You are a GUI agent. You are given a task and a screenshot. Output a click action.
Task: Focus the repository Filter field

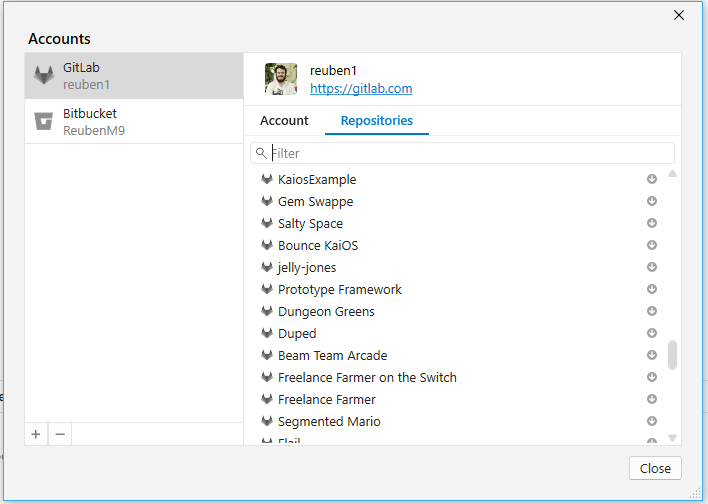click(470, 153)
